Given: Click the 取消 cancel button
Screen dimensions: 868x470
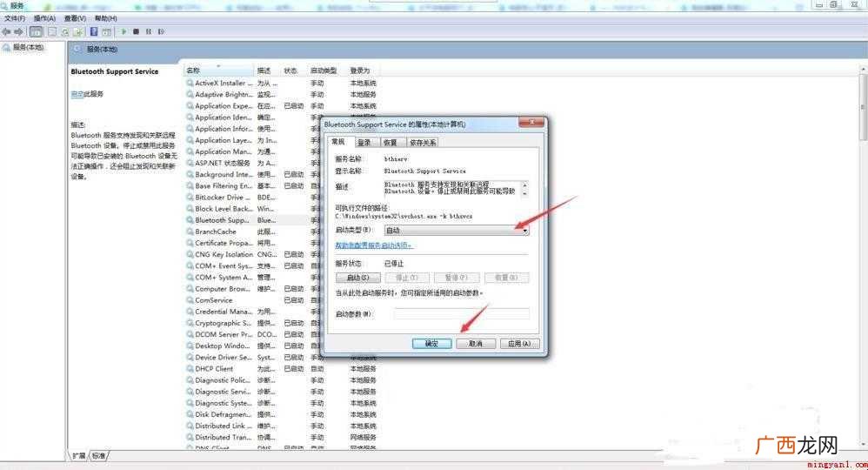Looking at the screenshot, I should pos(476,344).
